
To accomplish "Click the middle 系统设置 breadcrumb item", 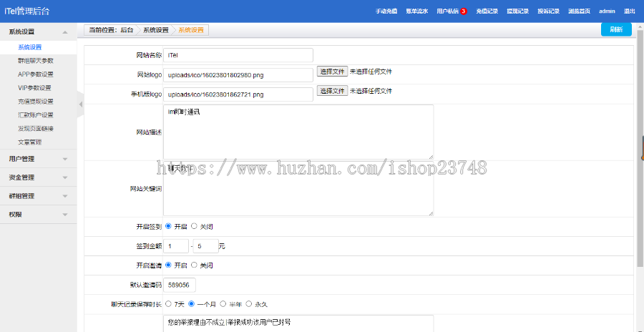I will (156, 30).
